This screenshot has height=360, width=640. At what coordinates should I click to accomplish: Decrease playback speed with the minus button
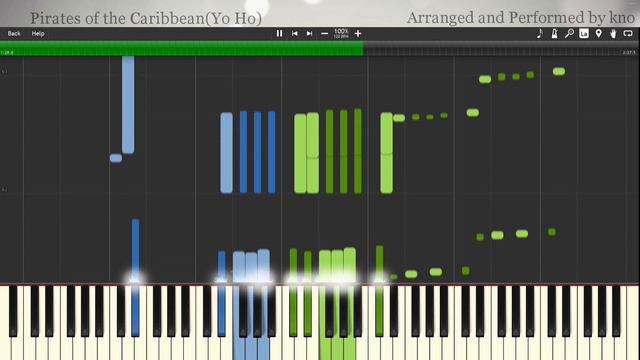(x=324, y=33)
